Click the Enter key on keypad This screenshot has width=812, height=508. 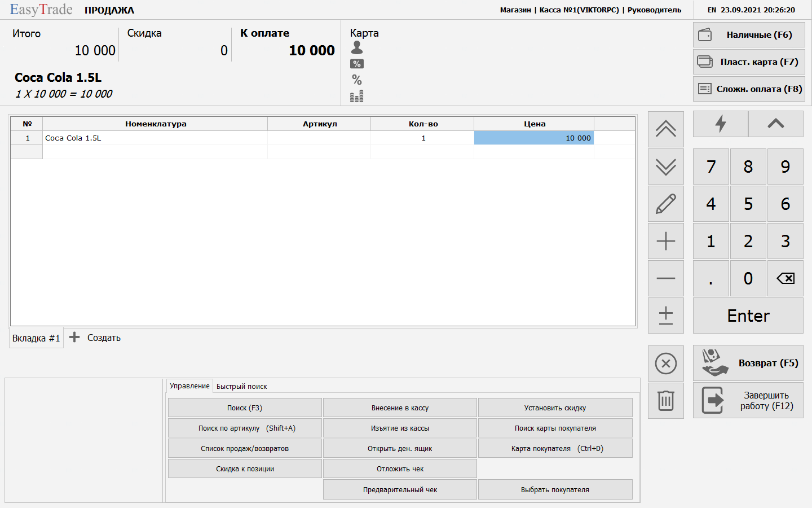(x=748, y=316)
